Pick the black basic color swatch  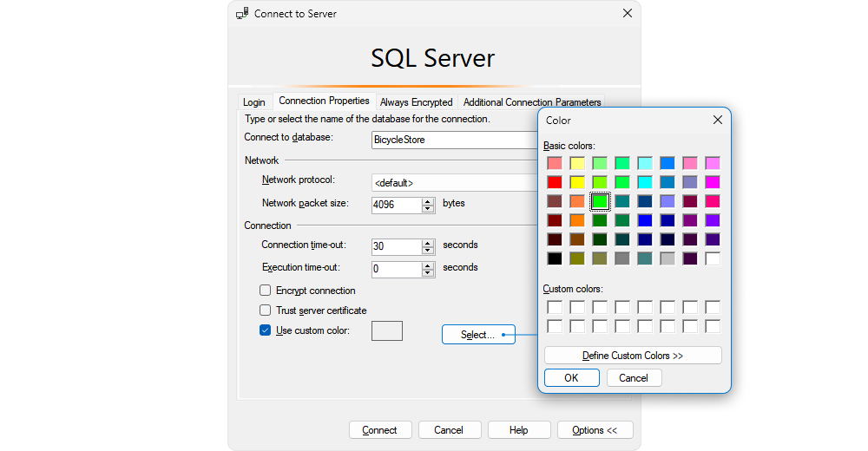point(555,258)
